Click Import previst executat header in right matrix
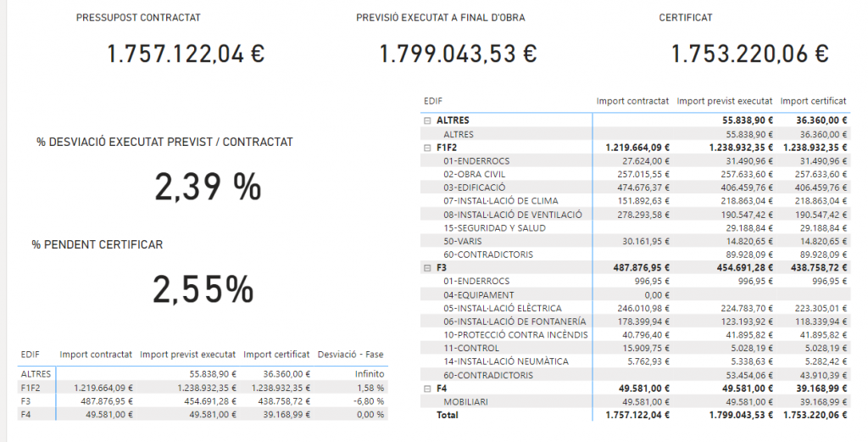This screenshot has width=868, height=442. click(x=725, y=101)
